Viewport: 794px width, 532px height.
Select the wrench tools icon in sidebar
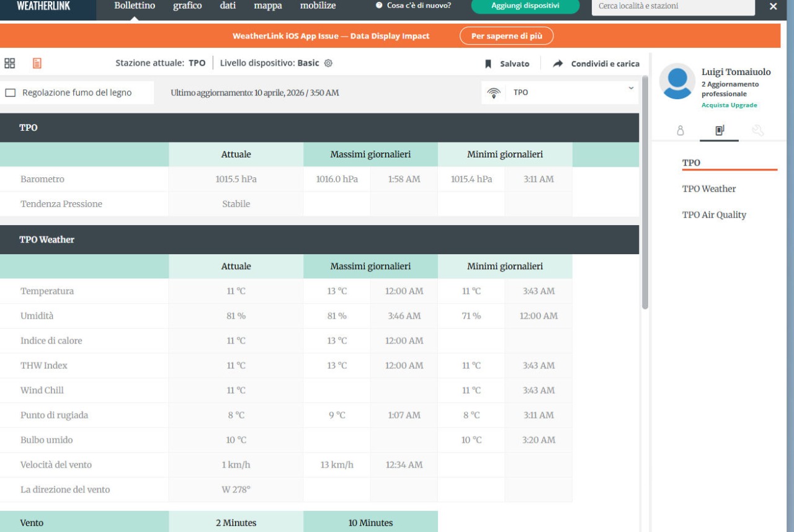click(x=758, y=131)
